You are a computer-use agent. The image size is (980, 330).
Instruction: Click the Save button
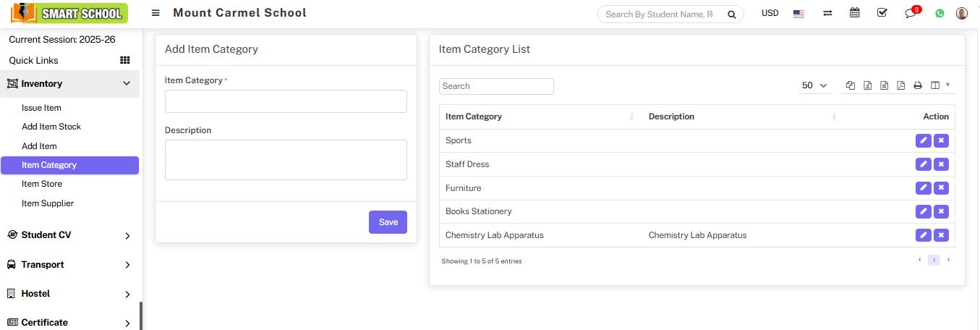click(388, 222)
